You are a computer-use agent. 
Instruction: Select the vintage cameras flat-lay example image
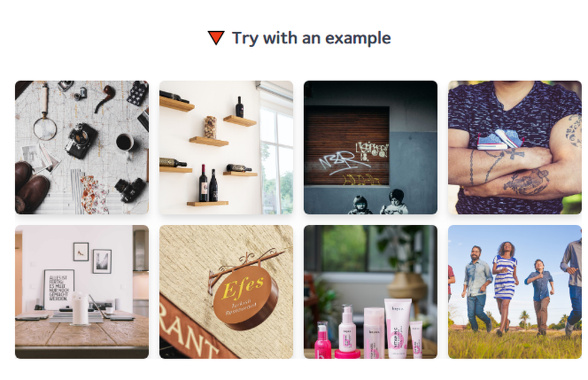[x=82, y=148]
